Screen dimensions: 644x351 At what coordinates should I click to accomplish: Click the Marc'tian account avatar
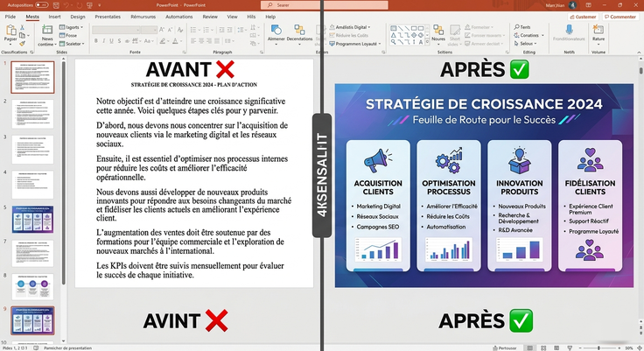572,5
